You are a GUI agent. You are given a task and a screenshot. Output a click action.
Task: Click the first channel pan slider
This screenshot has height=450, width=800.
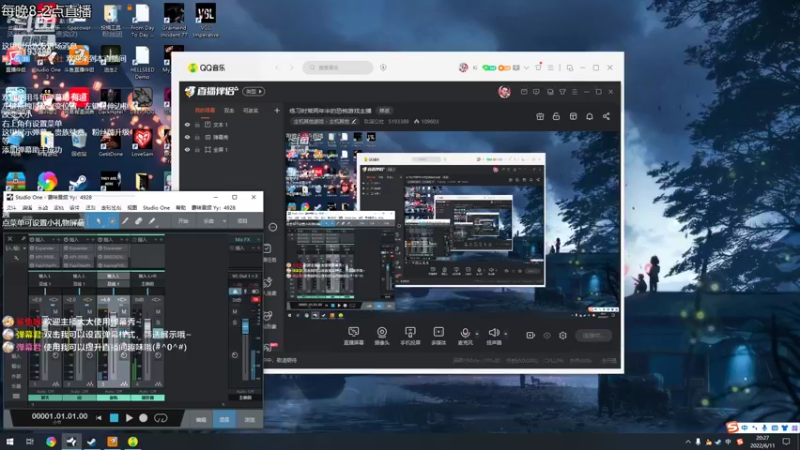[x=45, y=291]
